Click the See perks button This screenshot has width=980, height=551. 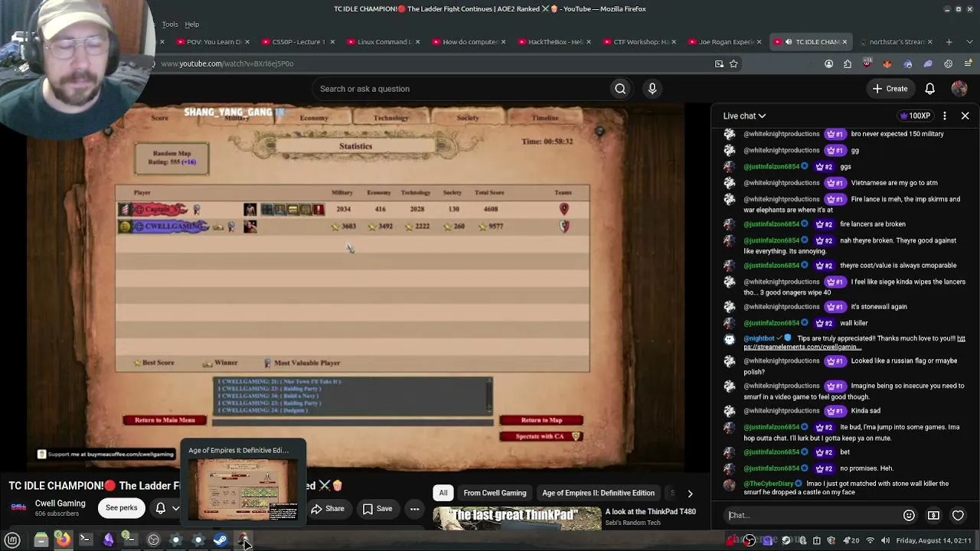tap(122, 508)
